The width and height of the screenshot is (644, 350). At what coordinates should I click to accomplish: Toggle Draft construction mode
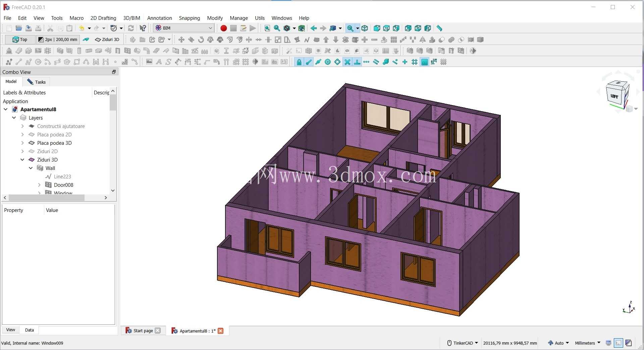click(86, 40)
